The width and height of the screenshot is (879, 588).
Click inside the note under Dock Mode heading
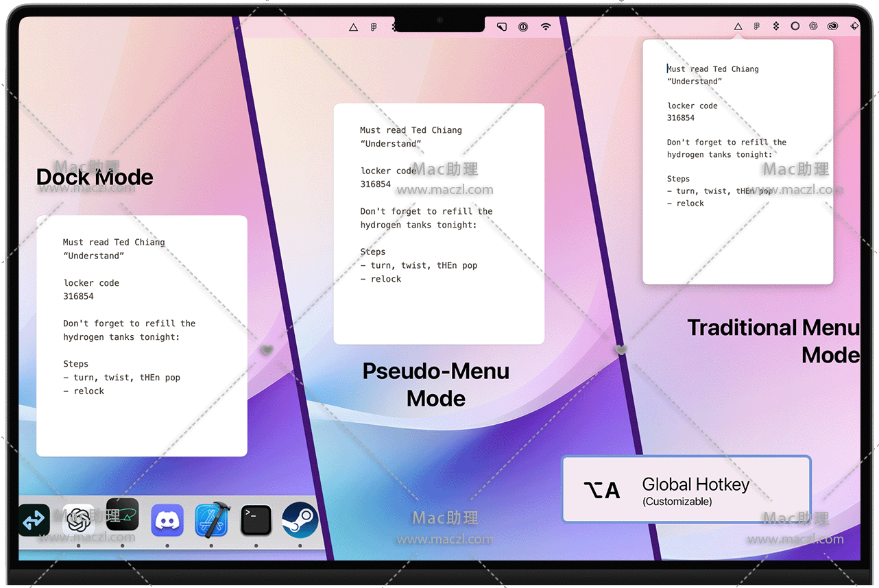pos(141,336)
